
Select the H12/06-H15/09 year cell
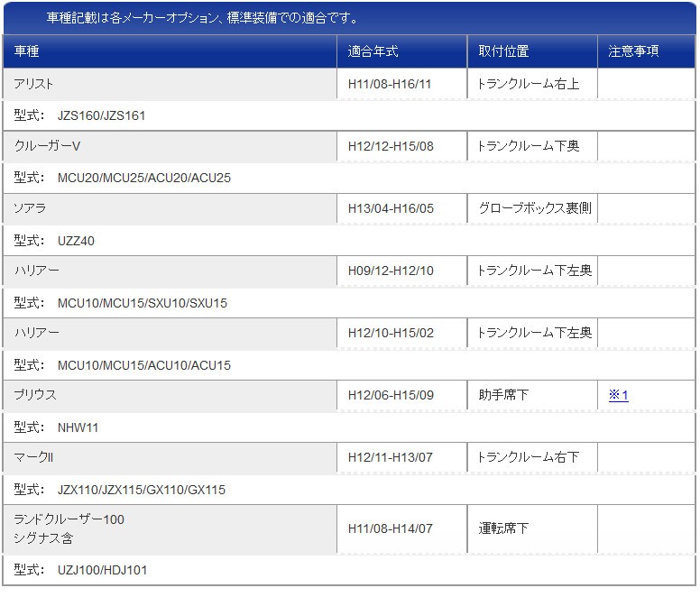tap(401, 395)
